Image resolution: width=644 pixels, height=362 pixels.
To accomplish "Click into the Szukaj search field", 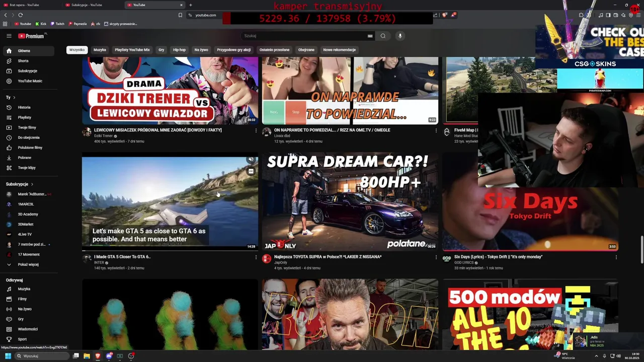I will click(303, 36).
